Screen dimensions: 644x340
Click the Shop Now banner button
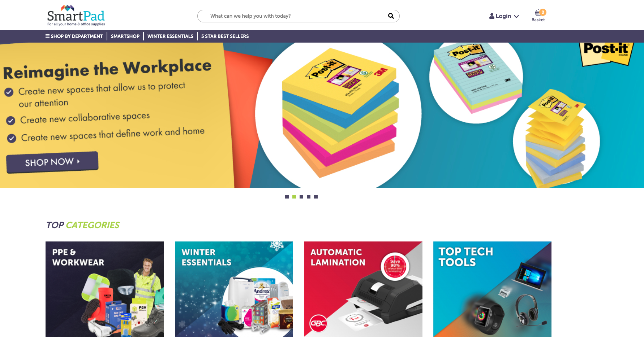pyautogui.click(x=52, y=162)
